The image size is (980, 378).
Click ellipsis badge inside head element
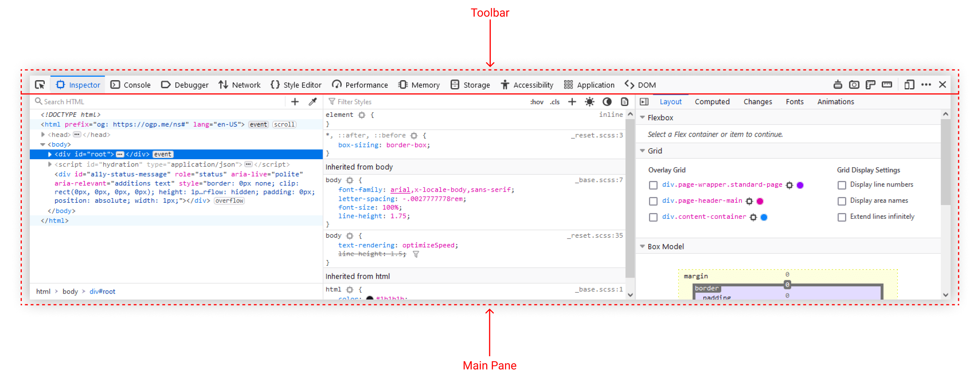coord(77,134)
